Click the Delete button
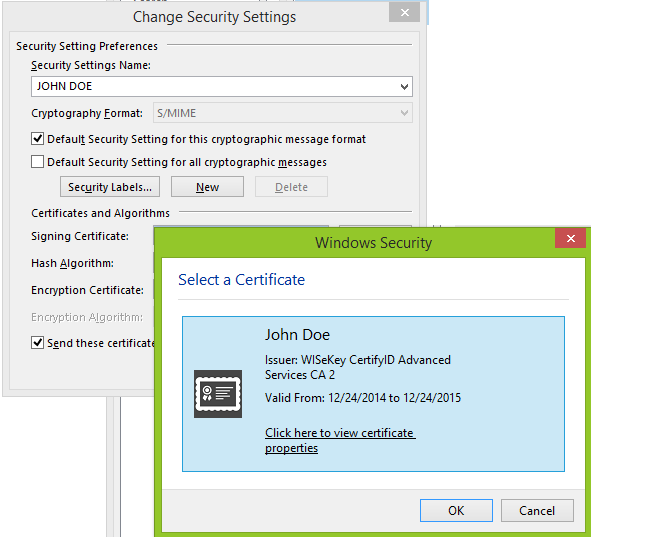647x537 pixels. tap(291, 187)
